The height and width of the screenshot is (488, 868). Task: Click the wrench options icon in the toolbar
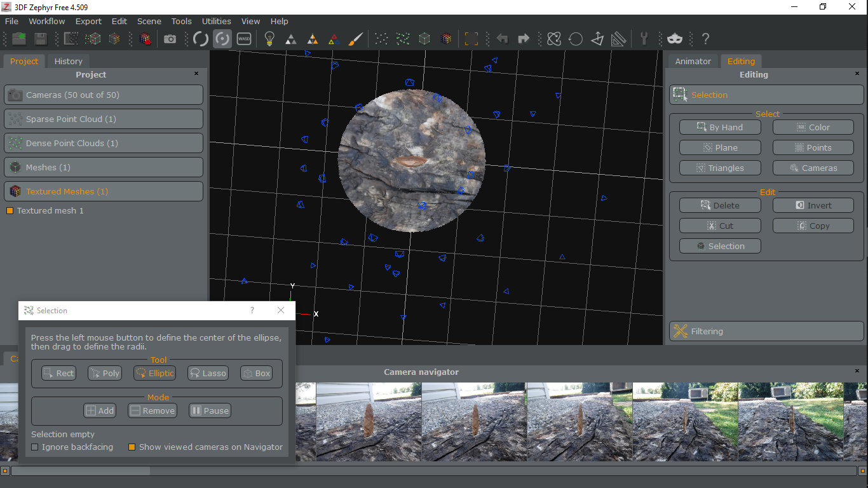pos(645,38)
